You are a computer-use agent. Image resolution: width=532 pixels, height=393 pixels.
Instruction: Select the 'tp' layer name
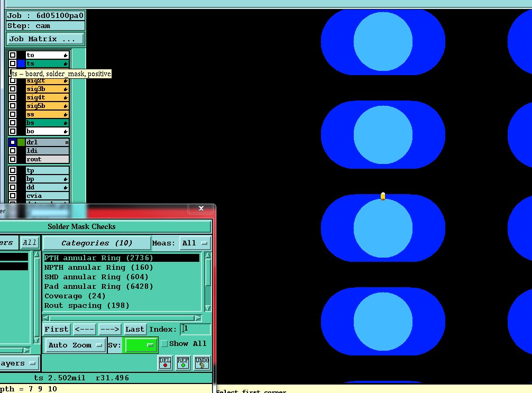[48, 170]
